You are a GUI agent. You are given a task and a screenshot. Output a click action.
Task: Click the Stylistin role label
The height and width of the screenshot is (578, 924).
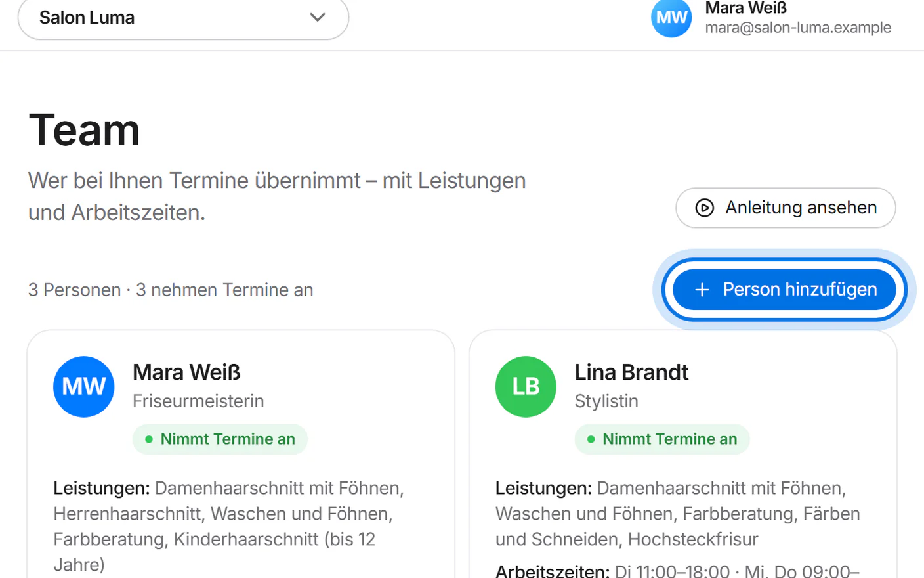pyautogui.click(x=606, y=401)
